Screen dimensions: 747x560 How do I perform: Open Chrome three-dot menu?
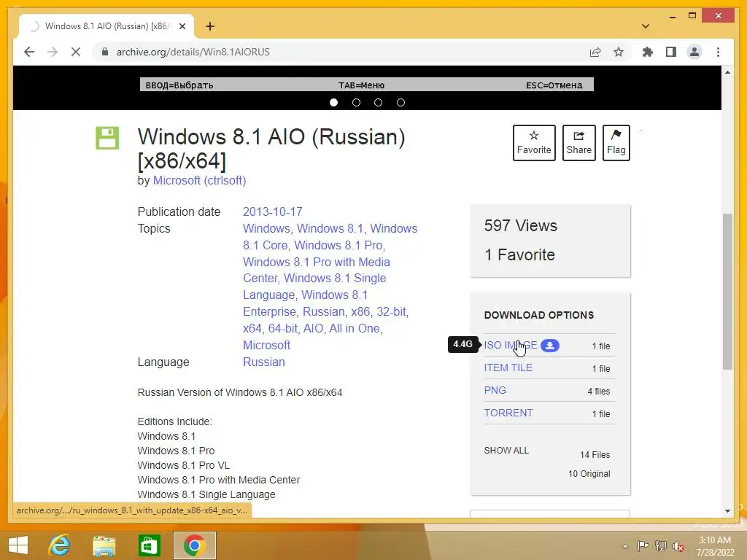[718, 52]
